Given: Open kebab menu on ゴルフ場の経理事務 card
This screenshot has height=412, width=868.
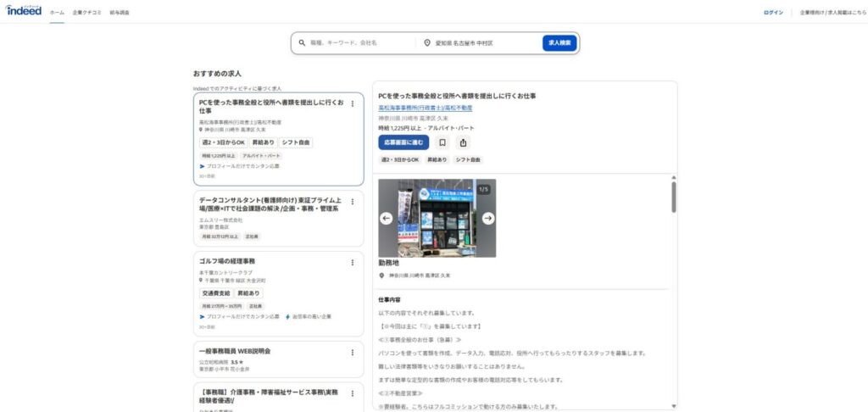Looking at the screenshot, I should click(x=353, y=263).
